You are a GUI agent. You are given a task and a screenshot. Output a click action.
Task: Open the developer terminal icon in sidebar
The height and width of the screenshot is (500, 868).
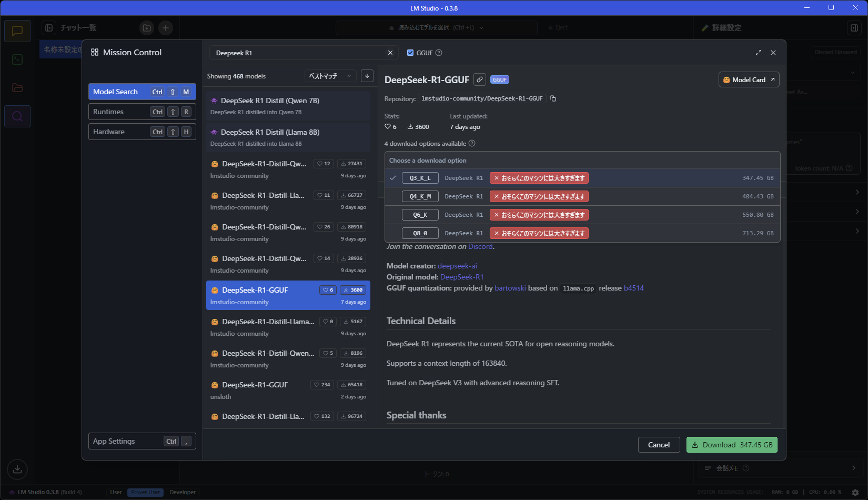click(x=17, y=59)
